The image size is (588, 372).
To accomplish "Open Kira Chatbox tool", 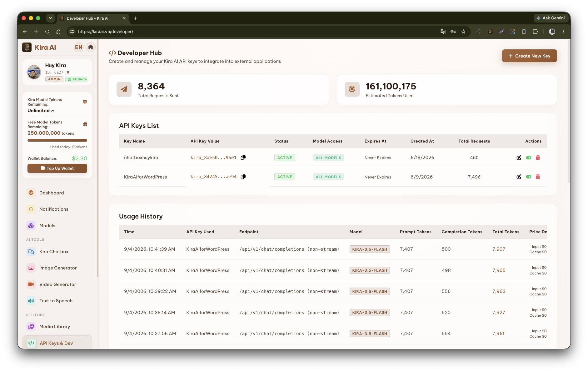I will tap(57, 252).
